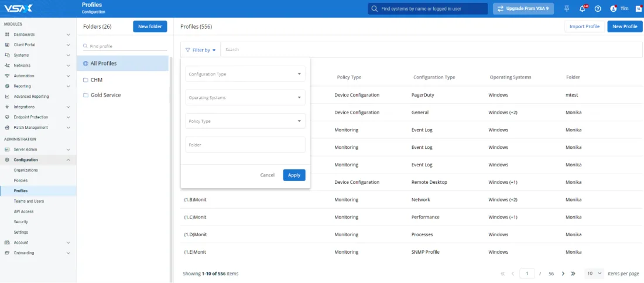Open the Policy Type dropdown

coord(245,121)
